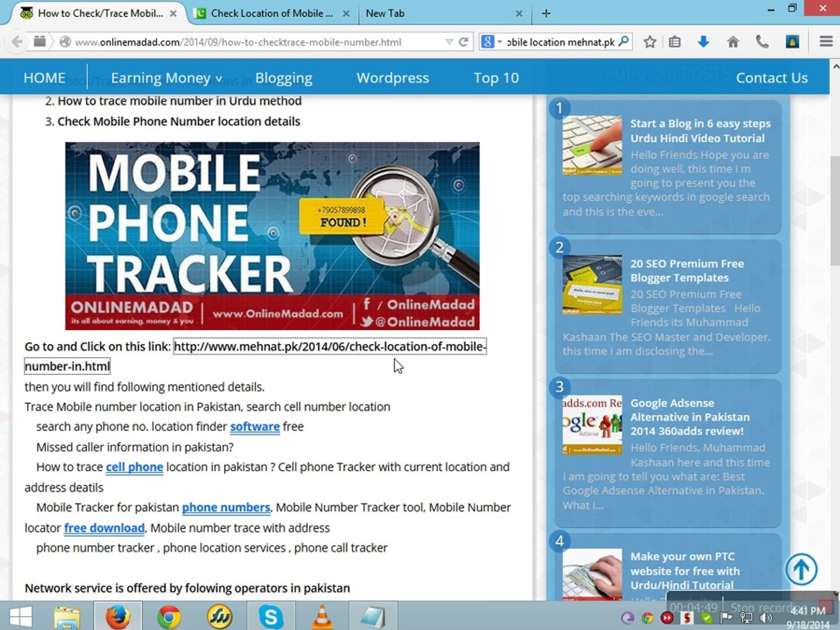Open the Google search engine dropdown
This screenshot has width=840, height=630.
click(492, 41)
